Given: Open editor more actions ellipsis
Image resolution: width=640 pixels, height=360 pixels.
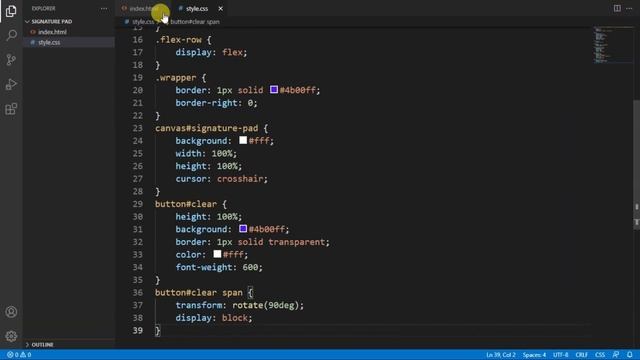Looking at the screenshot, I should coord(629,9).
